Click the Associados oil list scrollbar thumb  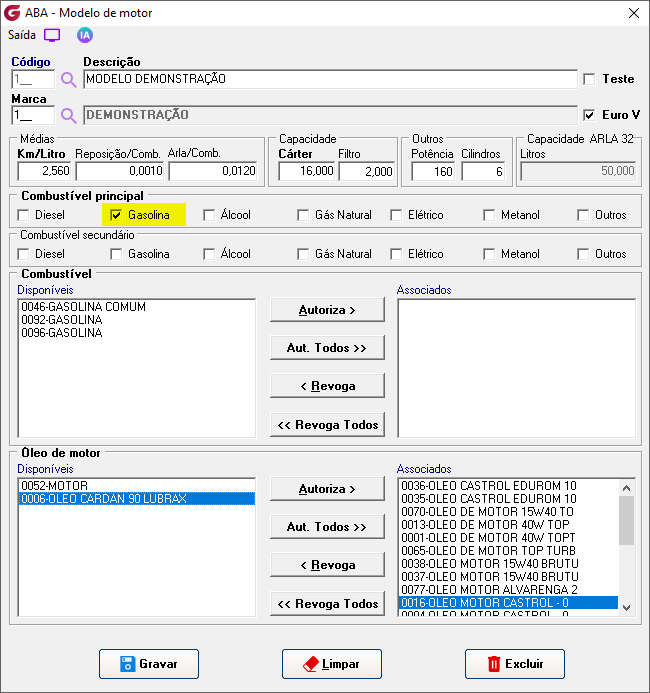(x=626, y=520)
